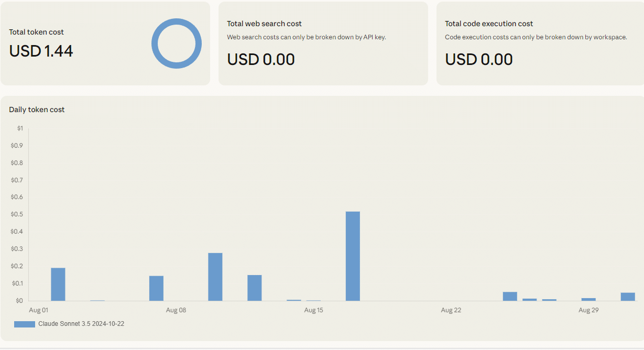The width and height of the screenshot is (644, 350).
Task: Click the USD 1.44 total token cost value
Action: 41,51
